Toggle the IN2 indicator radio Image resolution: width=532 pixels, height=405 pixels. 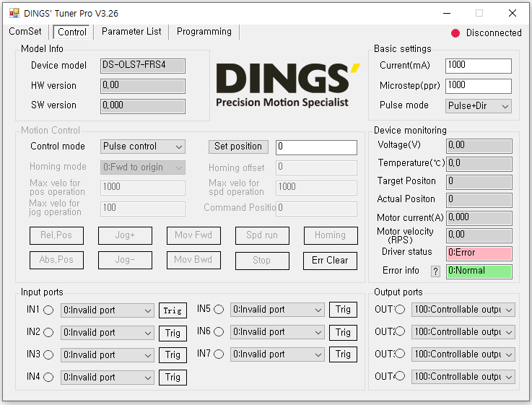48,332
